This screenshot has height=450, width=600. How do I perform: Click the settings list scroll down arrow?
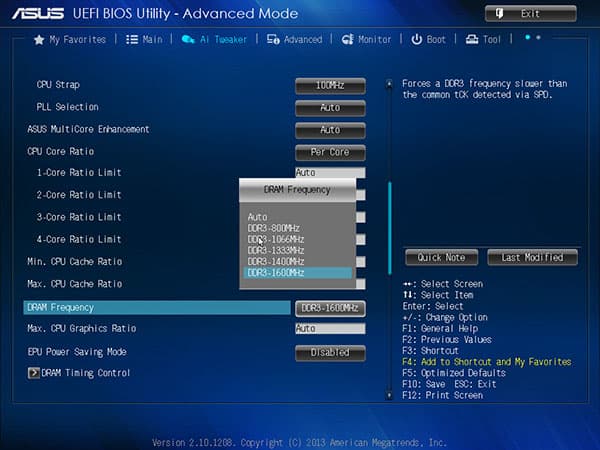point(389,395)
